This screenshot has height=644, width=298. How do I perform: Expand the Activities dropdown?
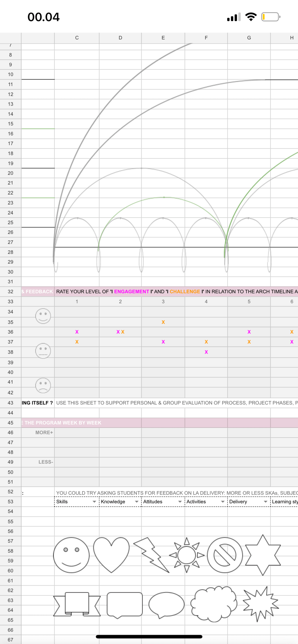[223, 502]
